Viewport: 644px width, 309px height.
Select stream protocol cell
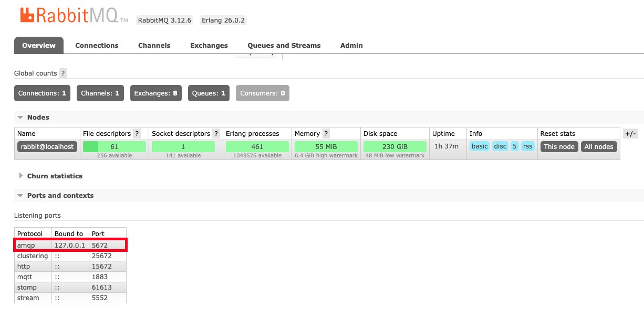(33, 298)
